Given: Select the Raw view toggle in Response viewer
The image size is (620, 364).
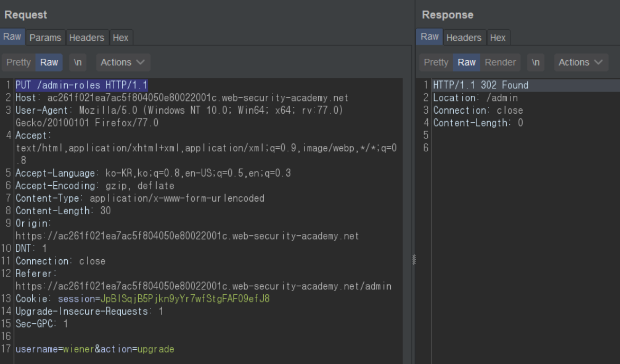Looking at the screenshot, I should [466, 62].
